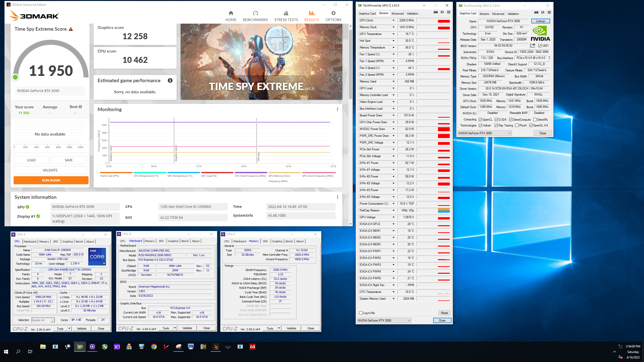Screen dimensions: 644x362
Task: Click the Estimated game performance info icon
Action: 170,80
